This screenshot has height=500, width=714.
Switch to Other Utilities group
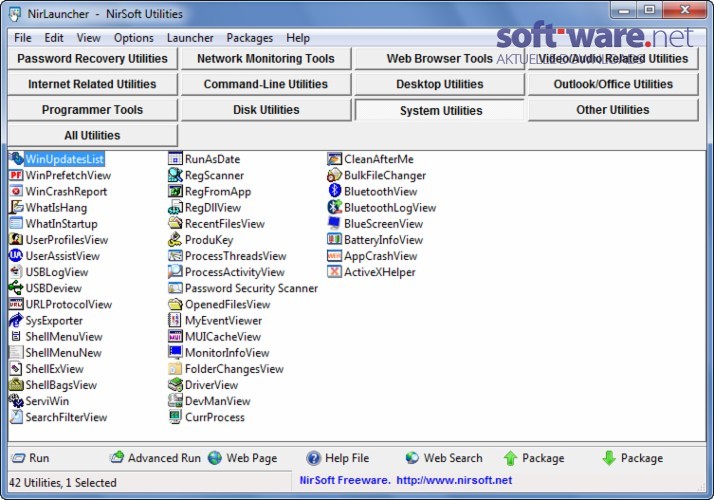pyautogui.click(x=613, y=110)
